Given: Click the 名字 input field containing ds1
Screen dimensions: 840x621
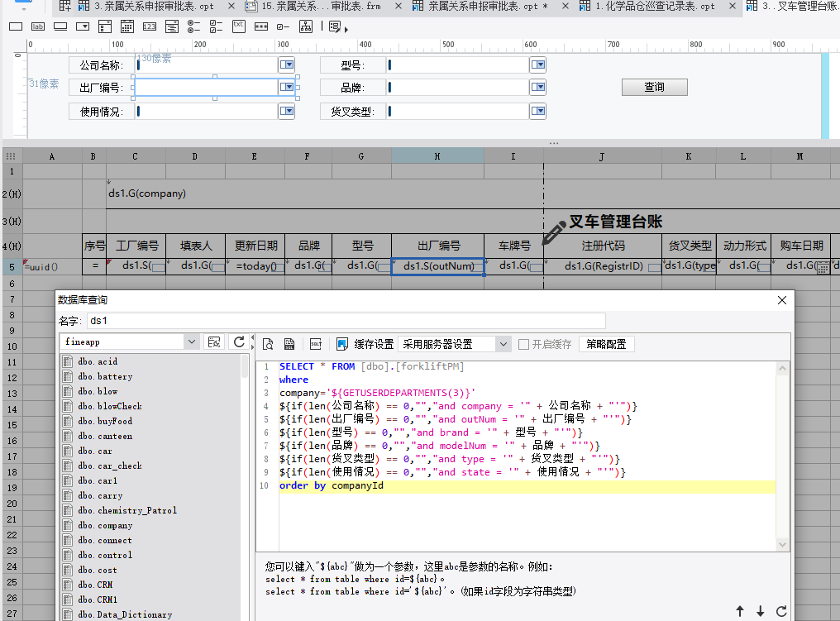Looking at the screenshot, I should coord(346,320).
